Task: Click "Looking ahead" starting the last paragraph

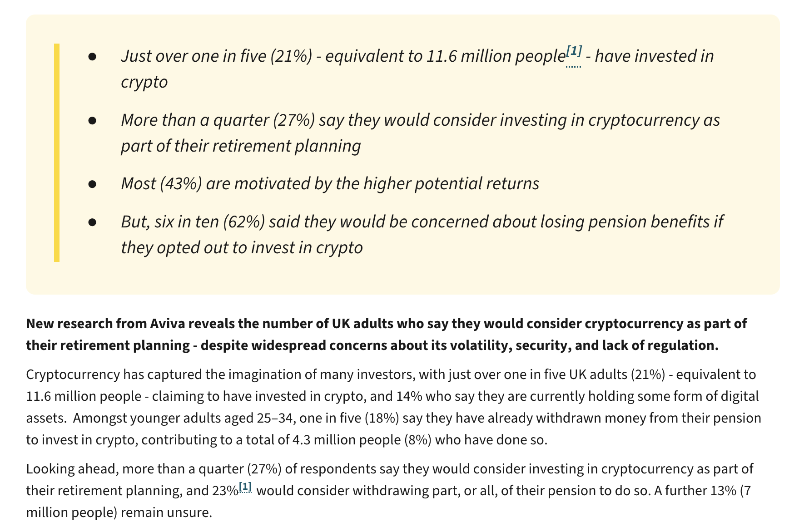Action: (71, 469)
